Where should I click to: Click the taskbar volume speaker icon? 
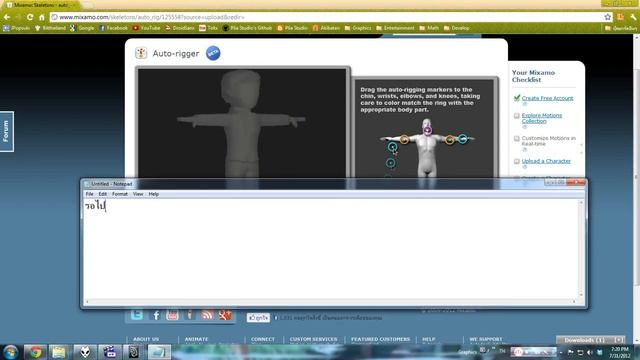pyautogui.click(x=590, y=352)
